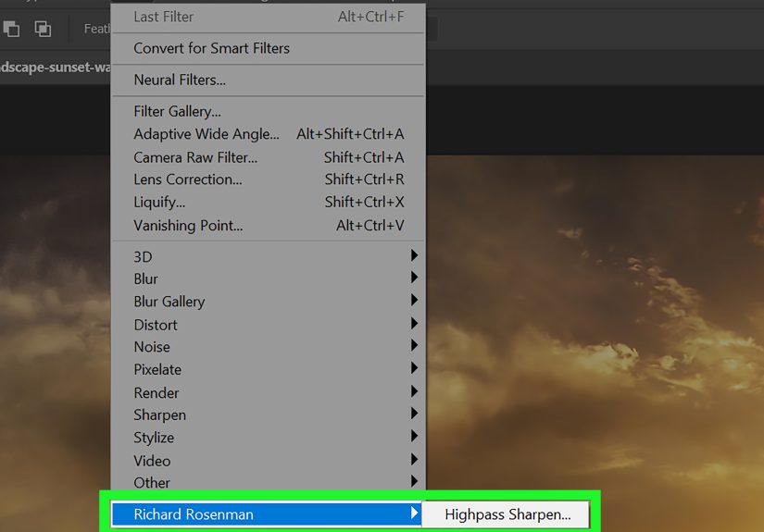Image resolution: width=764 pixels, height=532 pixels.
Task: Expand the Pixelate submenu
Action: coord(268,369)
